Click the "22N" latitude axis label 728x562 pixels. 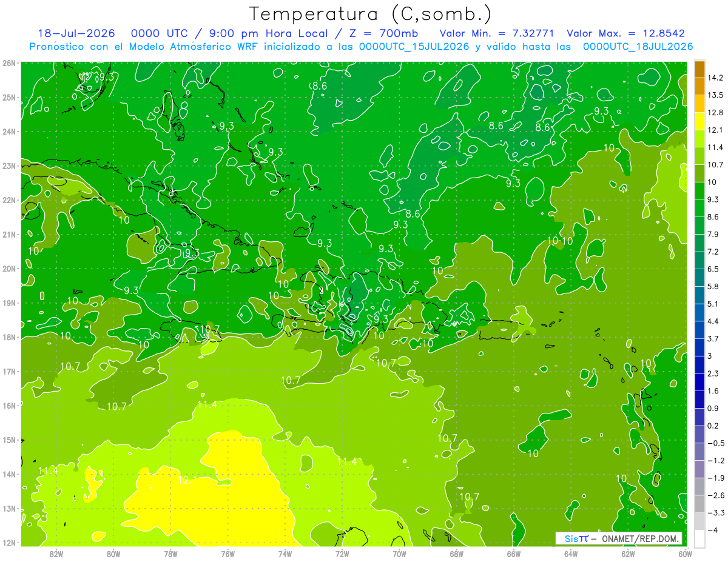8,200
